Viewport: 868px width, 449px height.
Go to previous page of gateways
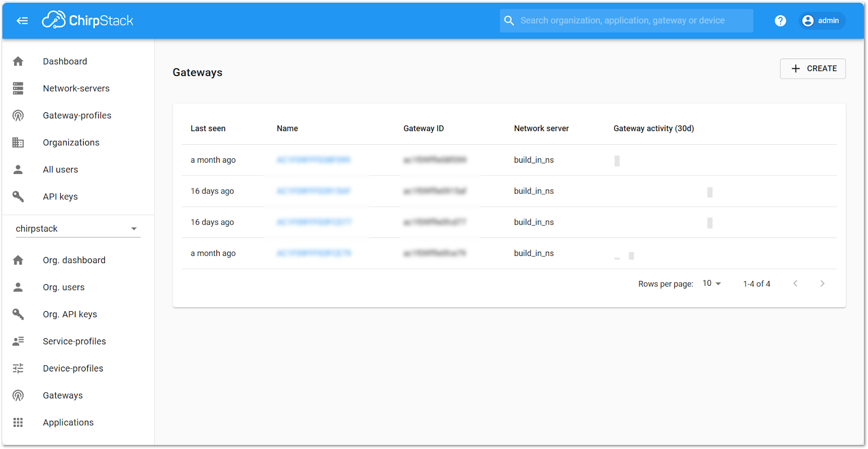795,284
